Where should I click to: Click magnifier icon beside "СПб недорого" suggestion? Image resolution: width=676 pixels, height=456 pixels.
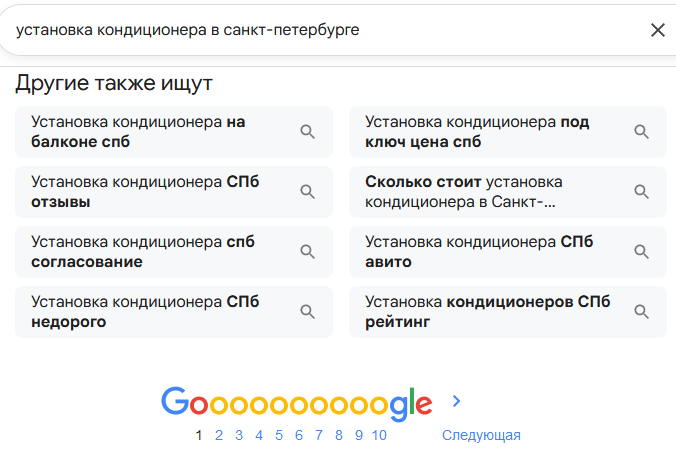(x=308, y=312)
